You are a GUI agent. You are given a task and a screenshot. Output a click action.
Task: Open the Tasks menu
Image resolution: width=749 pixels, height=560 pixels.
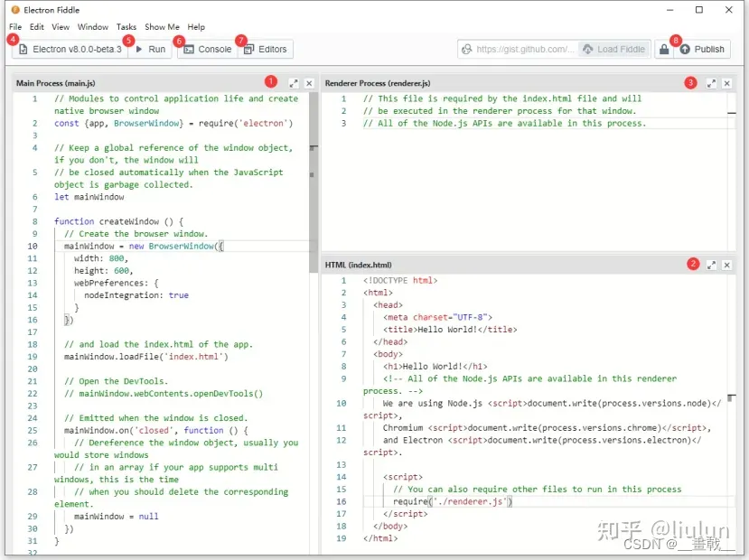click(126, 27)
